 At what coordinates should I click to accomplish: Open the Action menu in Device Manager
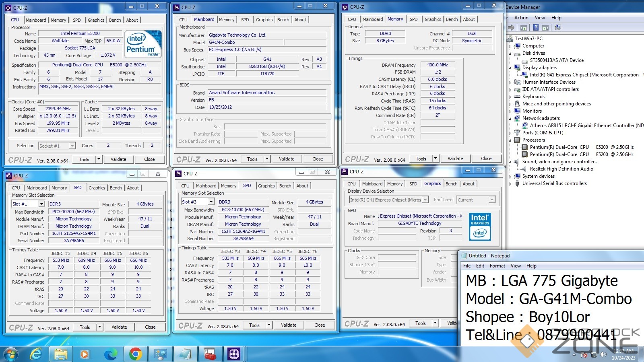(x=521, y=18)
